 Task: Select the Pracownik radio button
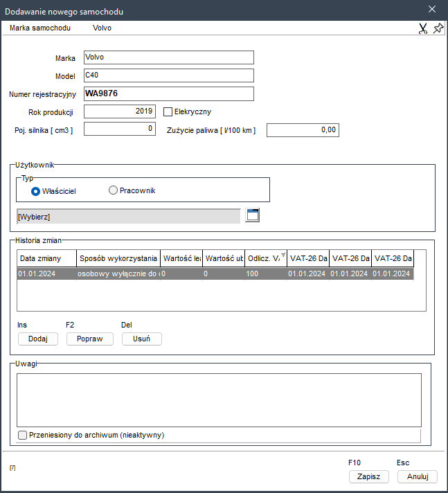coord(113,190)
